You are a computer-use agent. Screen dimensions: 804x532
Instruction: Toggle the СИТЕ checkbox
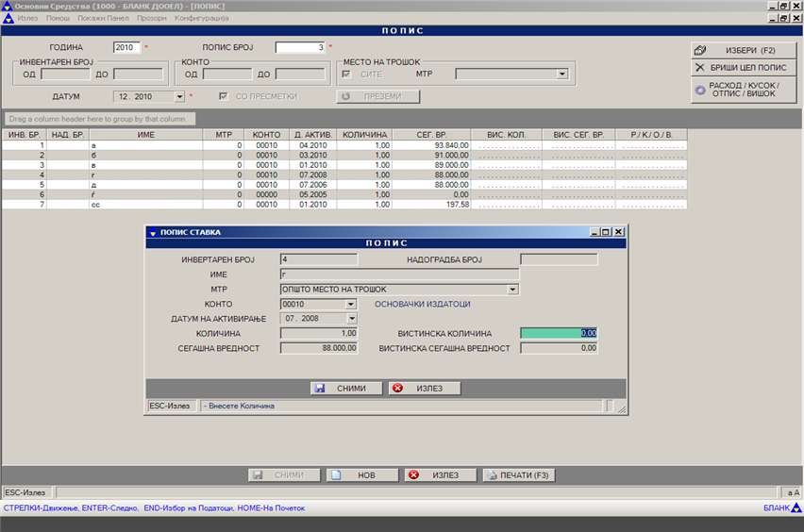(x=345, y=74)
